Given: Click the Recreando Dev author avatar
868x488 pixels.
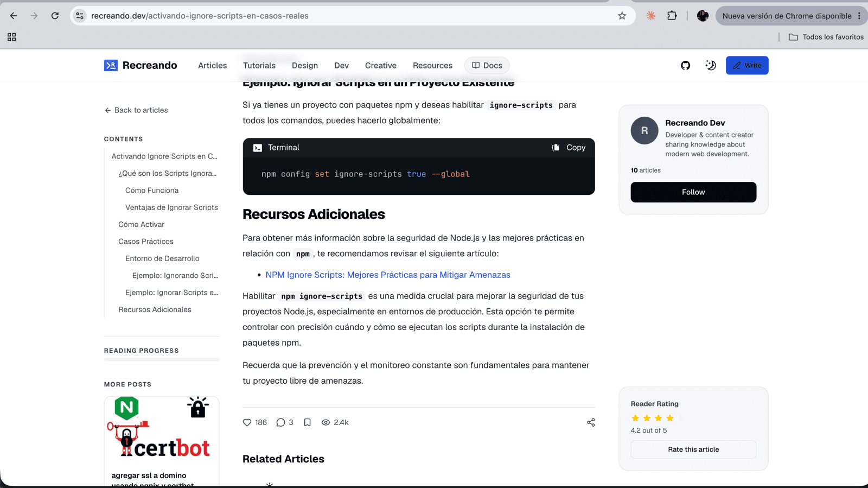Looking at the screenshot, I should tap(644, 130).
